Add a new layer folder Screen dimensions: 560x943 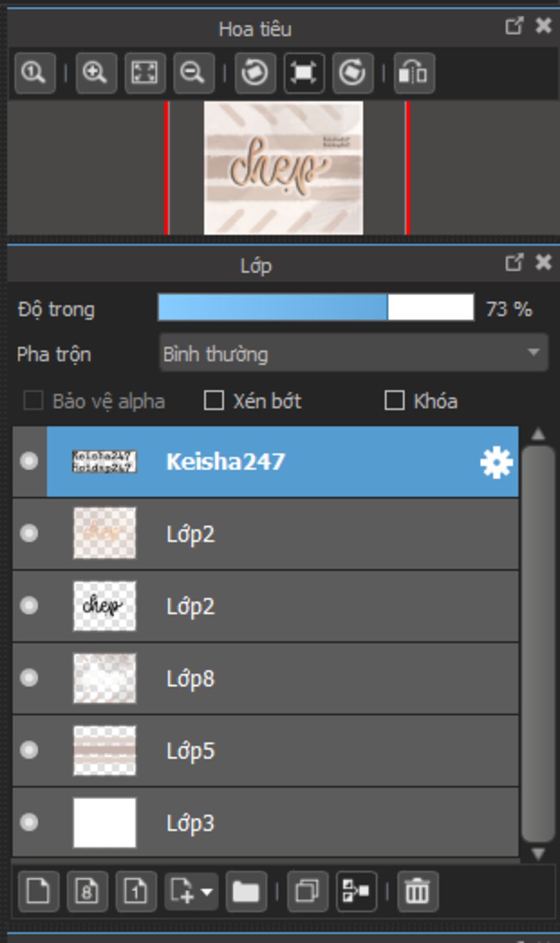[246, 892]
